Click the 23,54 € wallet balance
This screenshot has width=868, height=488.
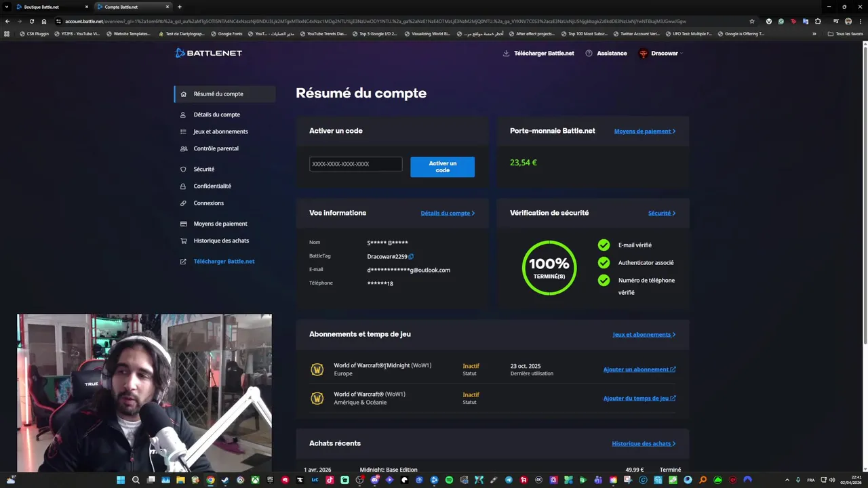[x=523, y=163]
